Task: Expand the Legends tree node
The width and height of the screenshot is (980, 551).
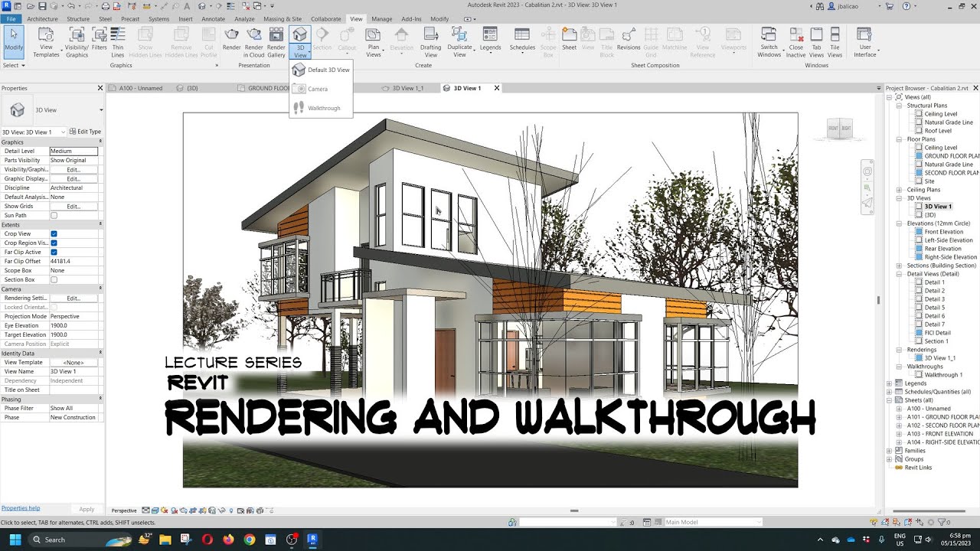Action: [x=889, y=383]
